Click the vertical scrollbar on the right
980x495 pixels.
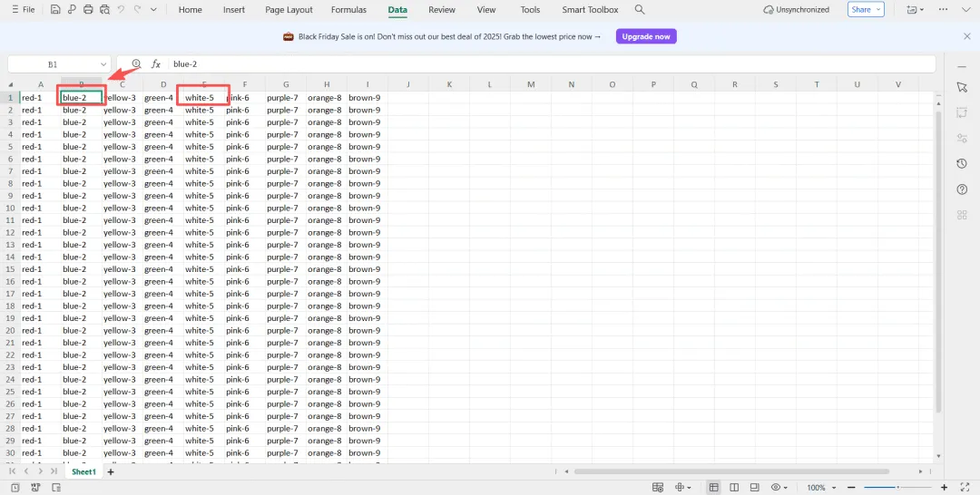(x=938, y=261)
